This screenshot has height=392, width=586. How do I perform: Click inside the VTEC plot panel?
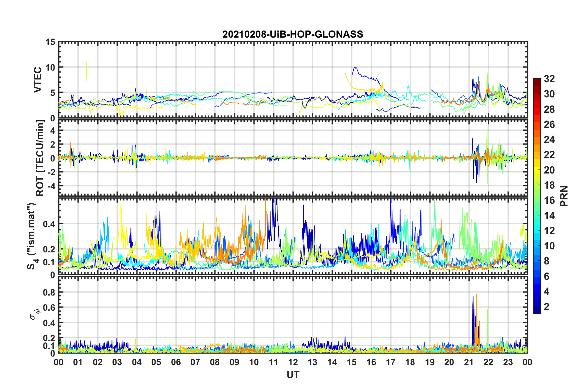(x=293, y=80)
